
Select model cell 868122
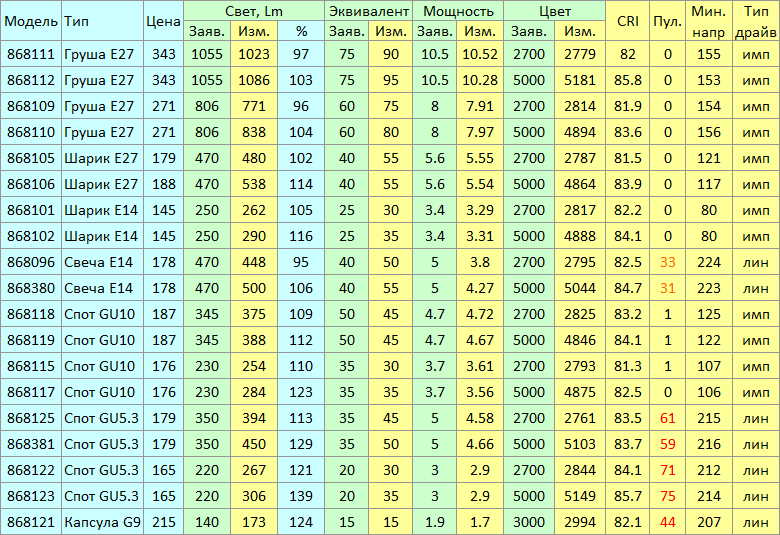coord(31,470)
